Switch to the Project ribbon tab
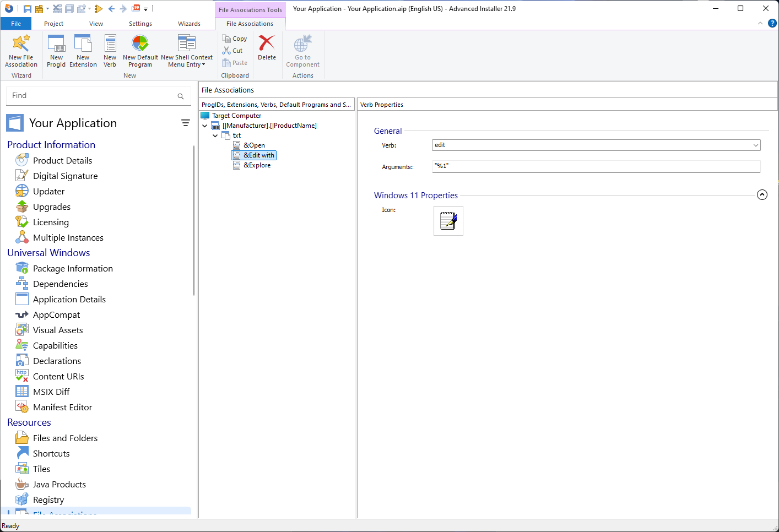The height and width of the screenshot is (532, 779). click(x=53, y=24)
